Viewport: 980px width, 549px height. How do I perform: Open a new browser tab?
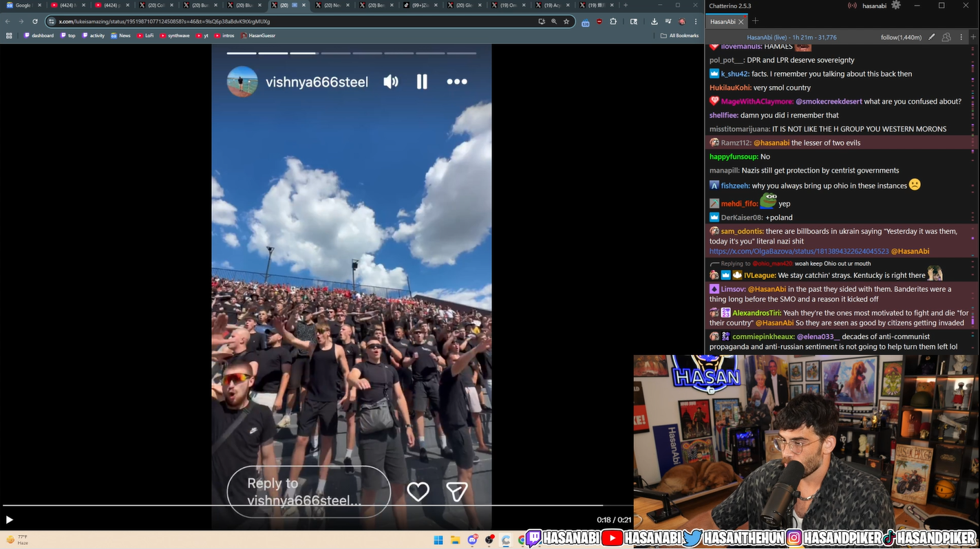click(x=625, y=6)
